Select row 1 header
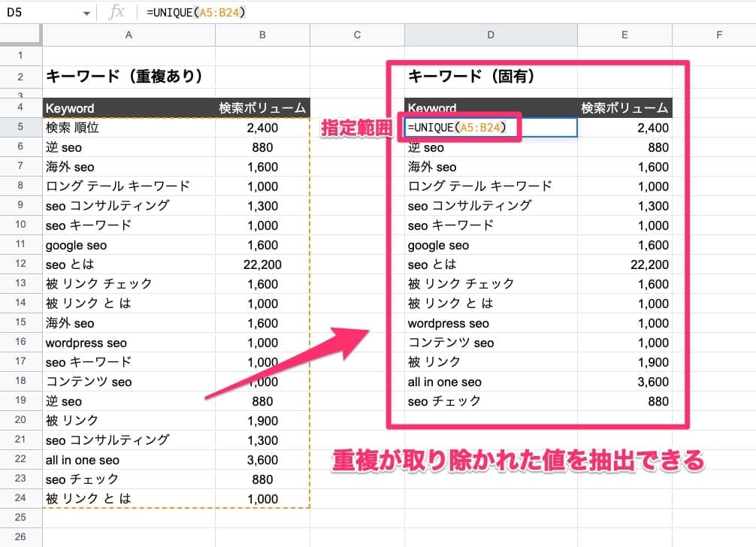The width and height of the screenshot is (756, 547). [20, 56]
